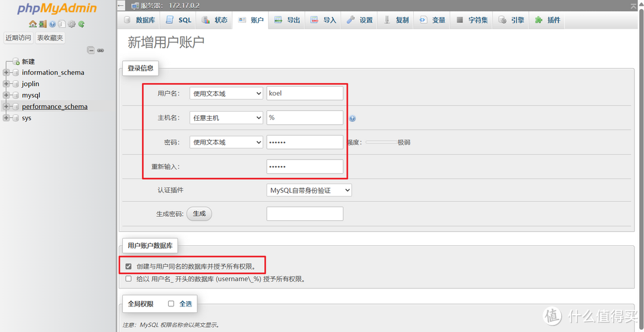Click into the 用户名 text field containing koel
644x332 pixels.
(305, 93)
